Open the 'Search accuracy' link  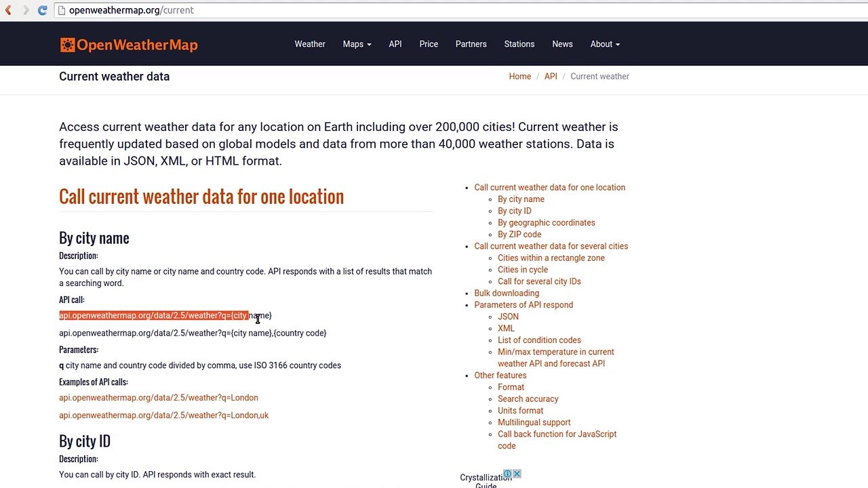[528, 399]
